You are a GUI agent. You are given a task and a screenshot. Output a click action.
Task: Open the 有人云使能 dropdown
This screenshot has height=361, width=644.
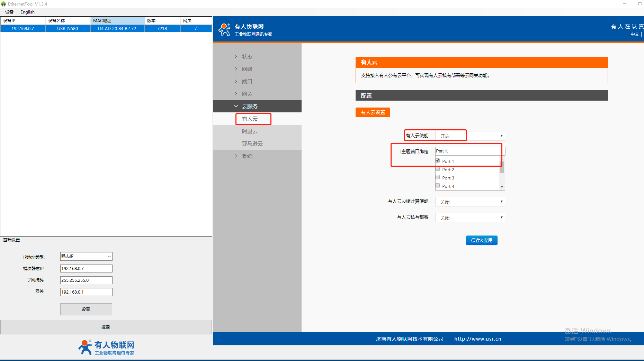click(470, 136)
